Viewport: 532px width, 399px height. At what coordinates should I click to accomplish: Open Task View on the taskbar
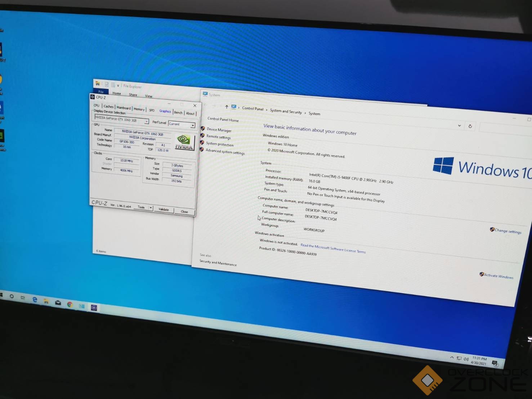point(23,297)
